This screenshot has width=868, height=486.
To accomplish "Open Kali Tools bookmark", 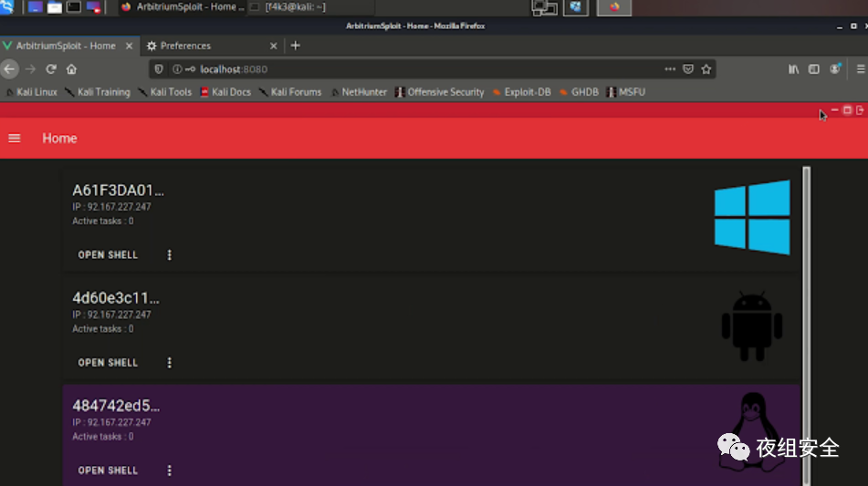I will tap(165, 92).
